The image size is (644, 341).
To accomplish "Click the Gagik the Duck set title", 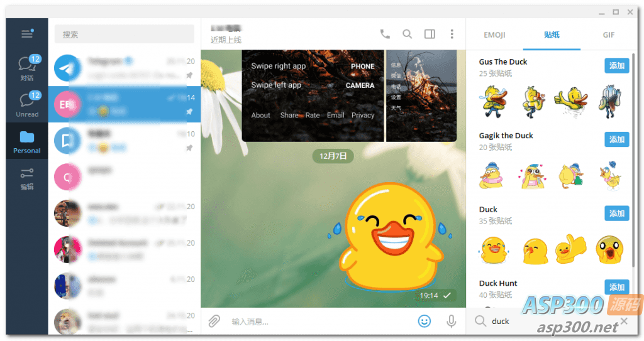I will point(506,136).
